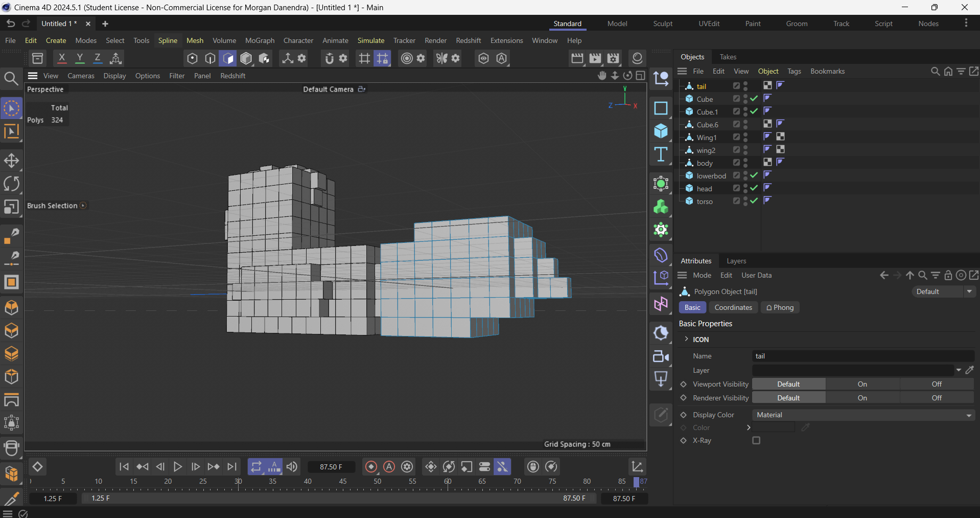Click the Camera object icon
Screen dimensions: 980x518
pos(661,356)
